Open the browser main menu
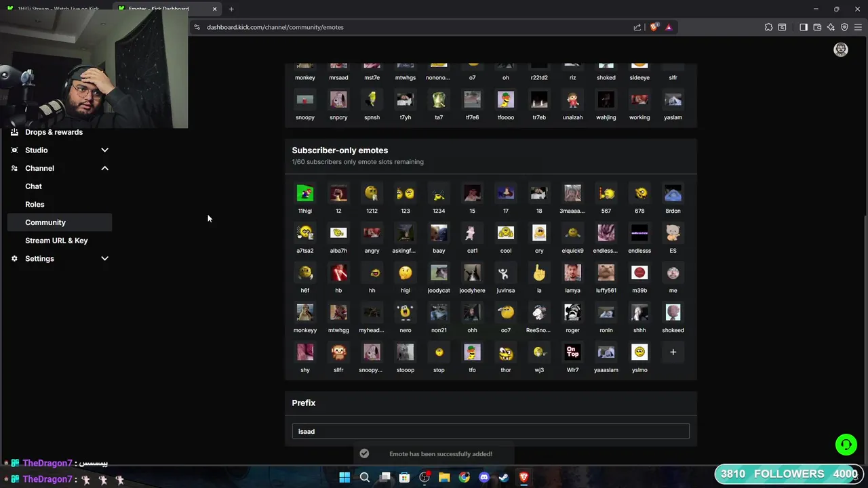The width and height of the screenshot is (868, 488). pyautogui.click(x=858, y=27)
